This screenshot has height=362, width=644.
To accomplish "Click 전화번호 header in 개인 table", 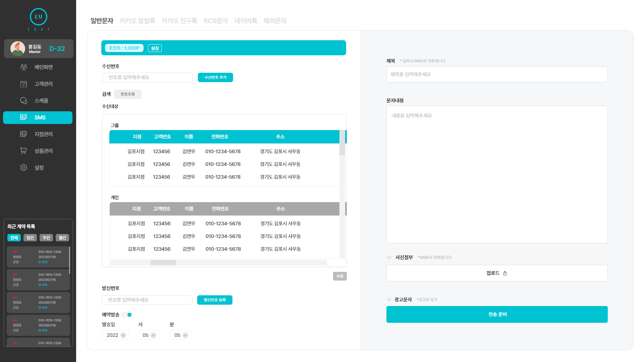I will [x=220, y=209].
